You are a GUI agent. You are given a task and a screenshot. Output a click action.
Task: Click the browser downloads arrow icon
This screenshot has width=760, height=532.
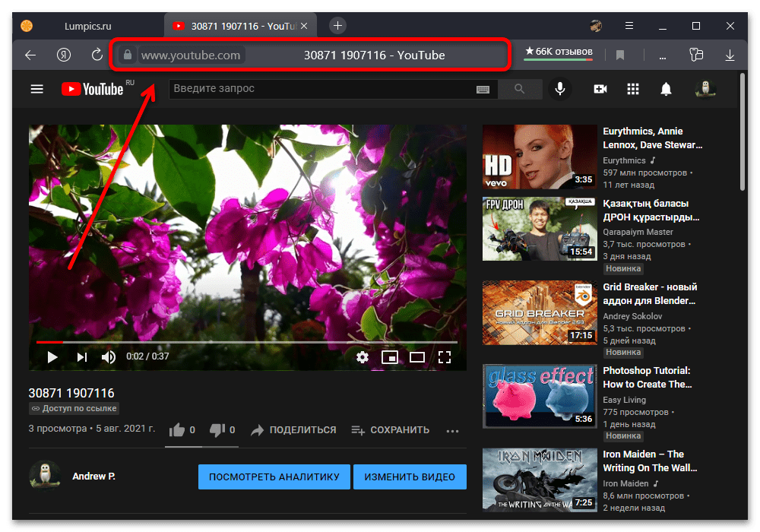tap(730, 55)
